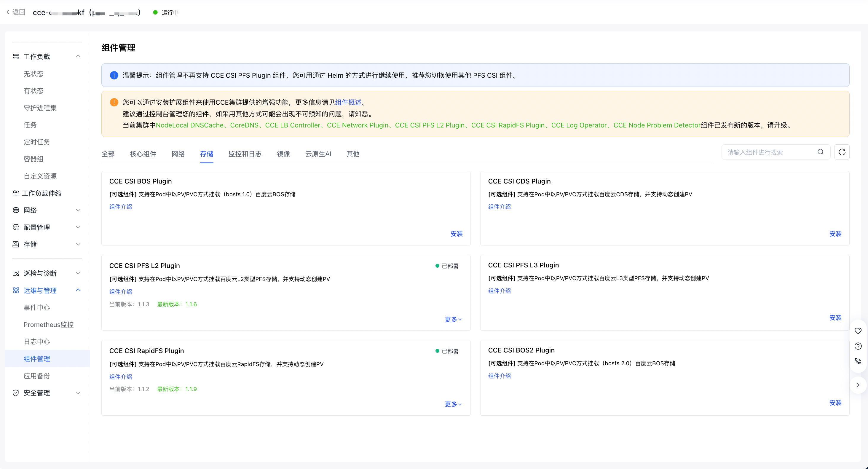Viewport: 868px width, 469px height.
Task: Open Prometheus监控 in sidebar
Action: pos(49,325)
